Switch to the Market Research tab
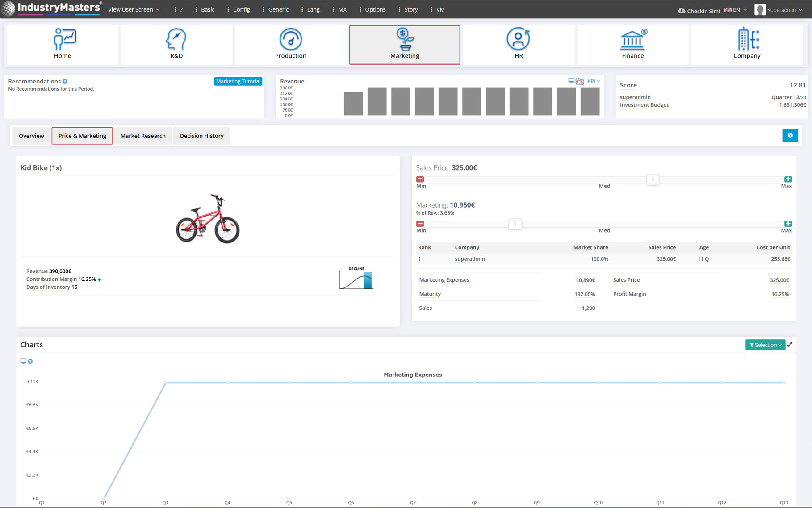The height and width of the screenshot is (508, 812). (143, 136)
